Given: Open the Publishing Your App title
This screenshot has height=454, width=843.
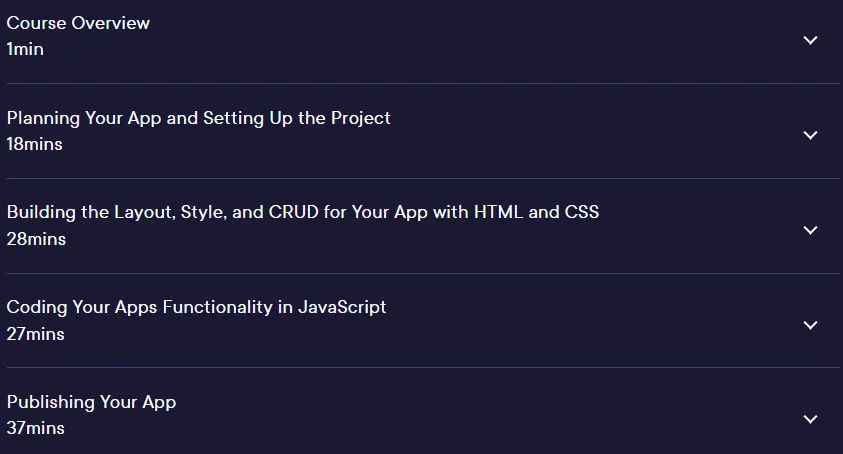Looking at the screenshot, I should 91,402.
